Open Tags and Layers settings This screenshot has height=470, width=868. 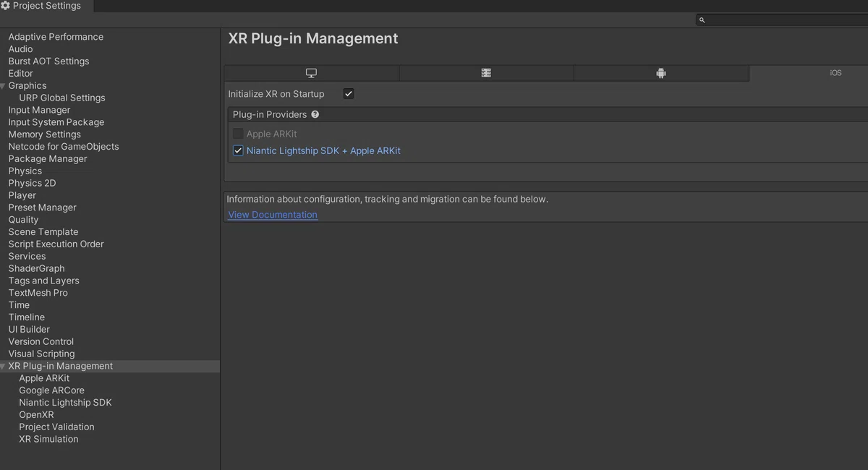coord(44,281)
